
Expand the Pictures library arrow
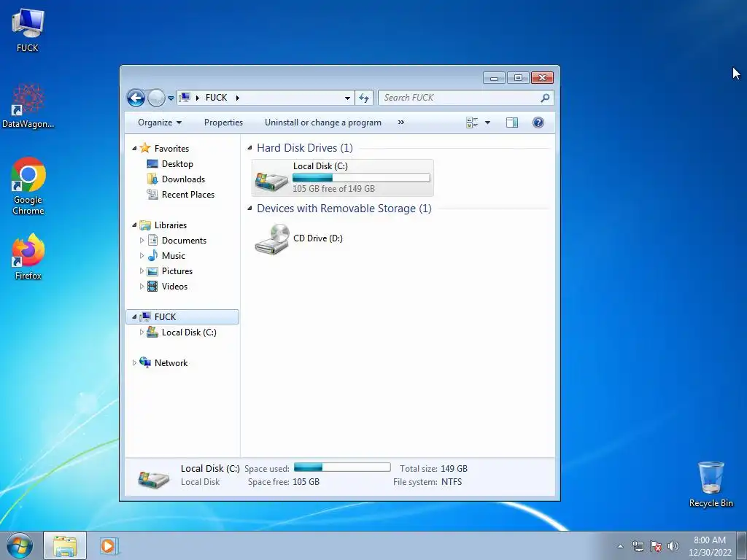click(x=142, y=271)
